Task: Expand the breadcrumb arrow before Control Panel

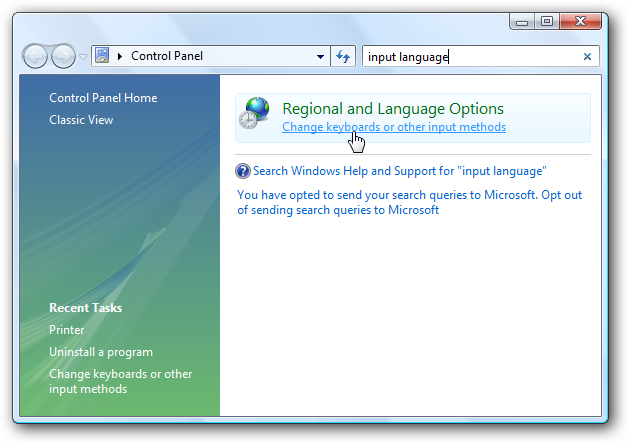Action: [121, 57]
